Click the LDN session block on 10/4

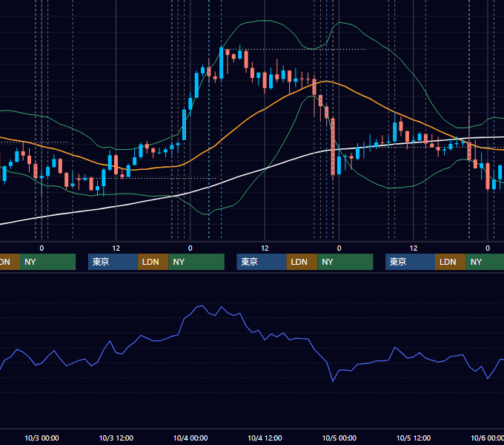click(302, 262)
